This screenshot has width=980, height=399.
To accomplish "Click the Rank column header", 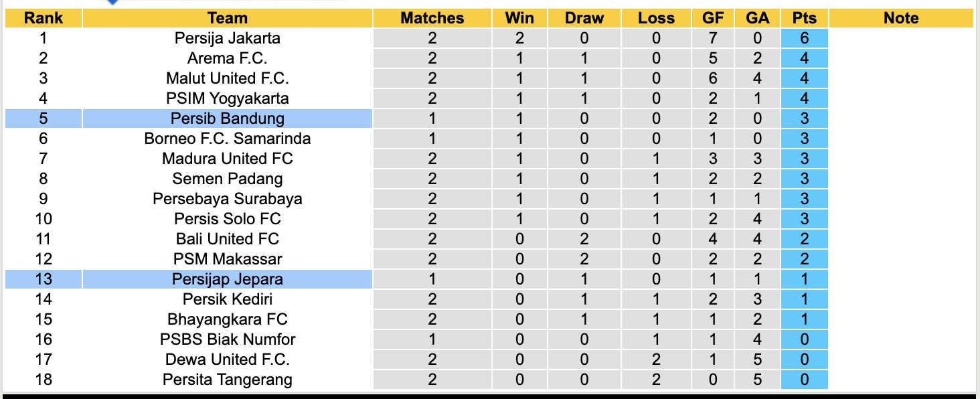I will point(44,18).
